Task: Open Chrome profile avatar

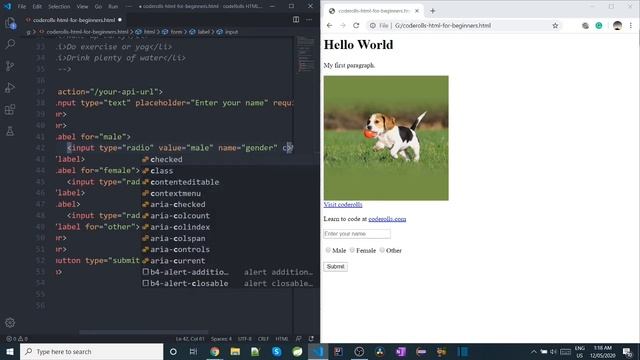Action: 617,25
